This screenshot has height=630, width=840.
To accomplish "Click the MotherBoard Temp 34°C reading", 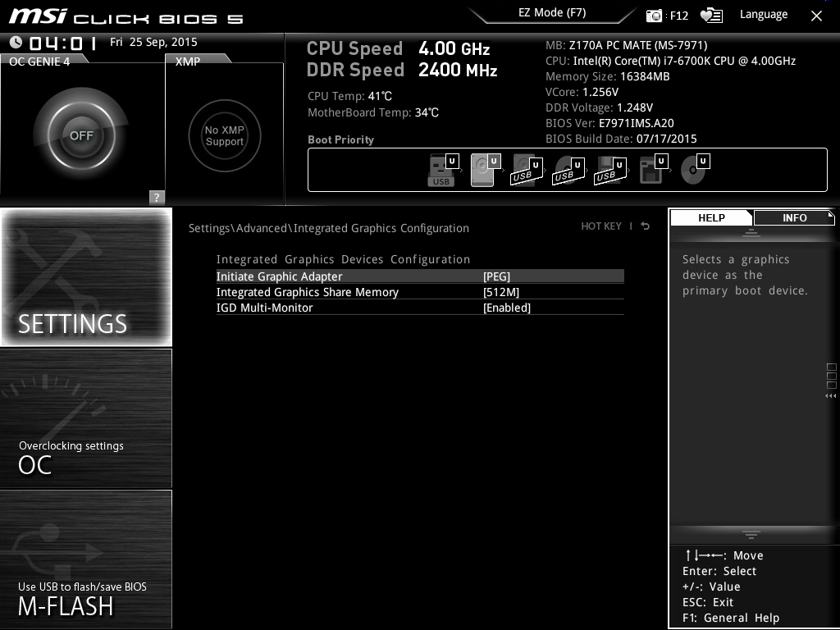I will click(373, 112).
